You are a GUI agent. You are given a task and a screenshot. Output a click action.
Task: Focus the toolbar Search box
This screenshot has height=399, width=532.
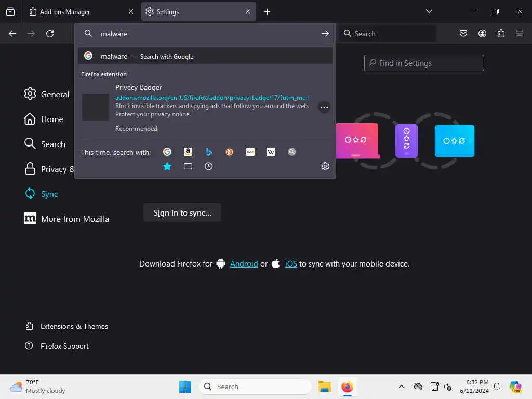(388, 34)
